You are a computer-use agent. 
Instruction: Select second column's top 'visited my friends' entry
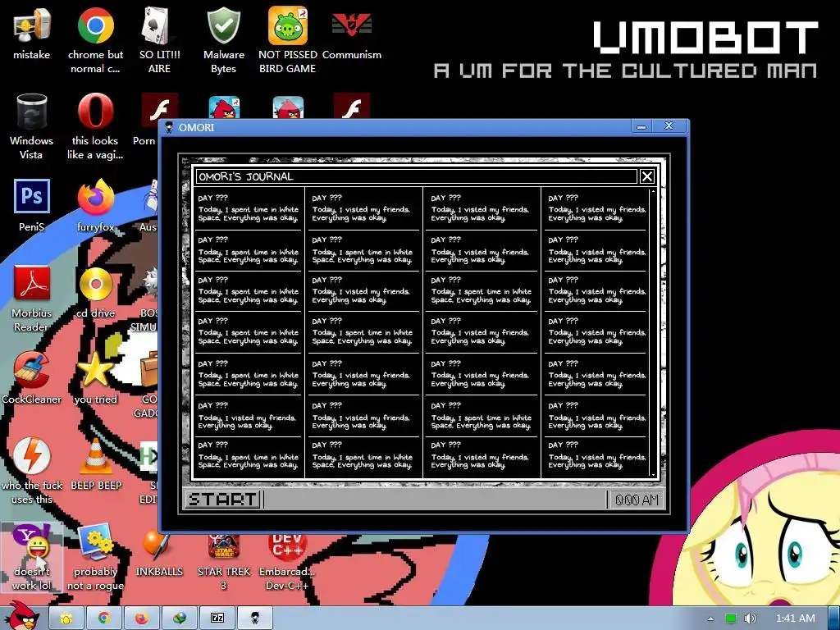click(x=363, y=208)
